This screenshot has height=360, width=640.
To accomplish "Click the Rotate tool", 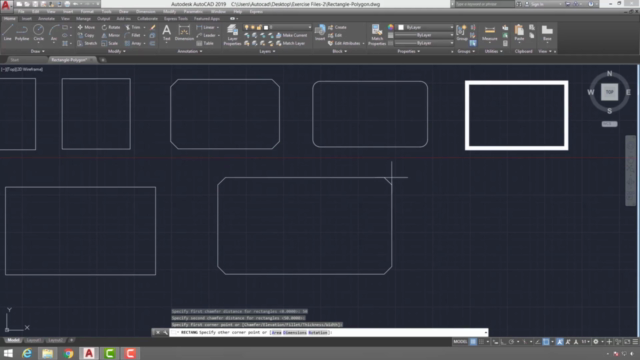I will point(111,27).
